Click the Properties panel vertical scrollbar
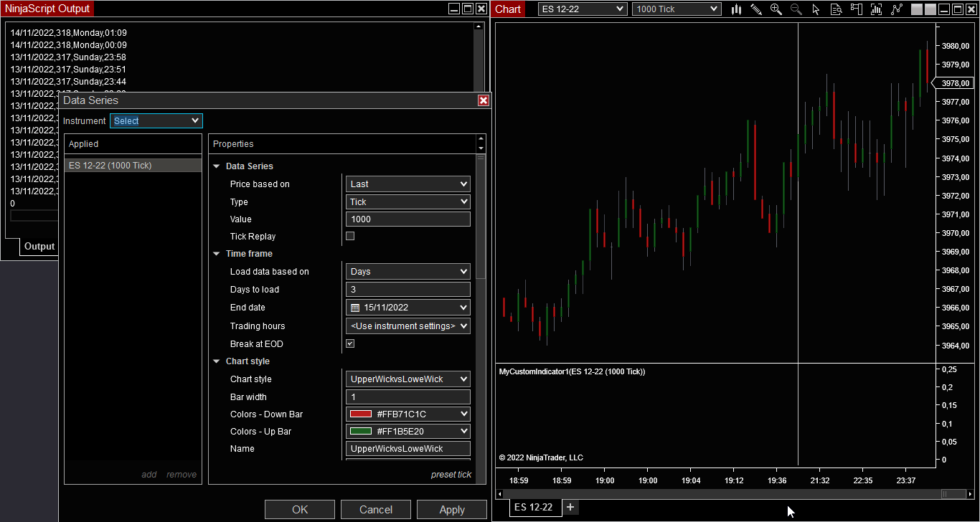The width and height of the screenshot is (980, 522). (481, 217)
